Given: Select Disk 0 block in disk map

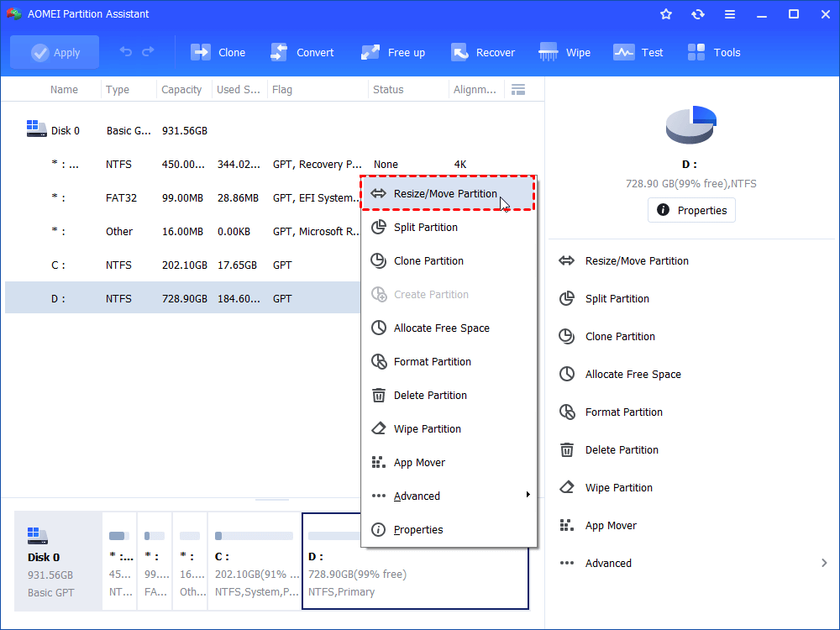Looking at the screenshot, I should pos(58,561).
